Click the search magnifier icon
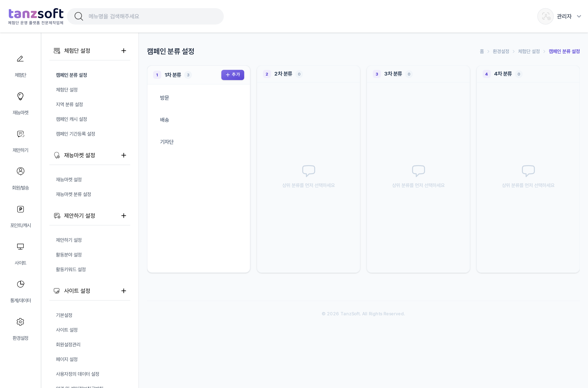 [79, 16]
